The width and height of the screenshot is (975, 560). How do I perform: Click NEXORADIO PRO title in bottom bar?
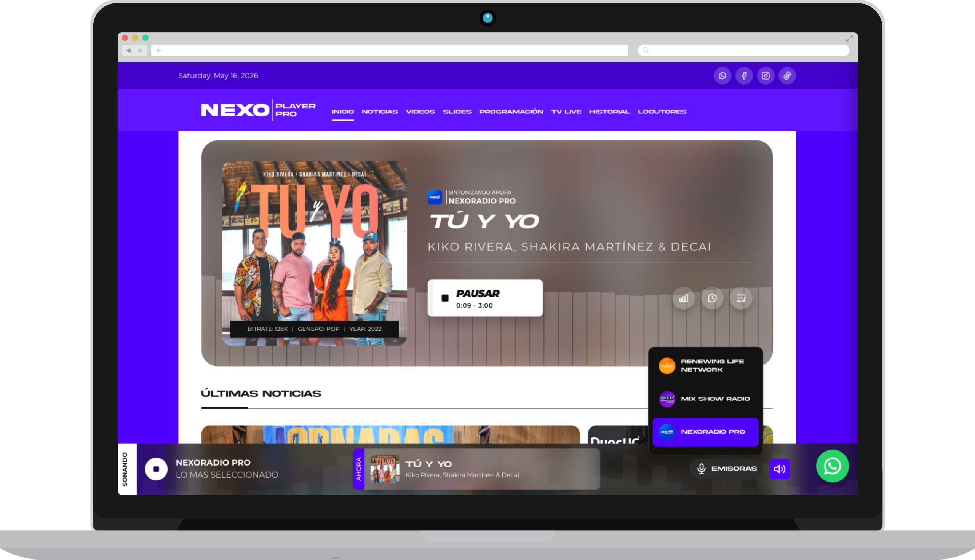pyautogui.click(x=213, y=463)
